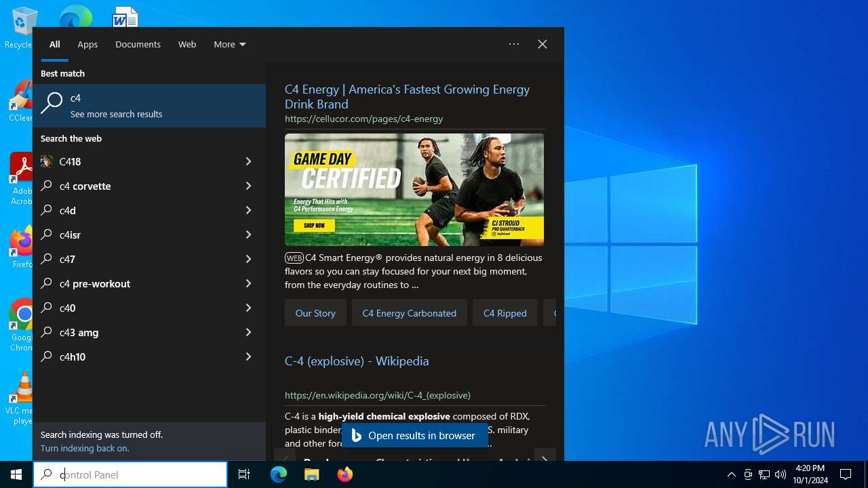This screenshot has width=868, height=488.
Task: Expand the c43 amg suggestion arrow
Action: [x=248, y=332]
